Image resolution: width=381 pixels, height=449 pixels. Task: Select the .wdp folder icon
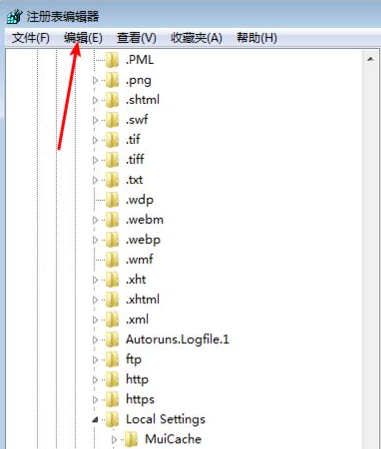pos(112,200)
